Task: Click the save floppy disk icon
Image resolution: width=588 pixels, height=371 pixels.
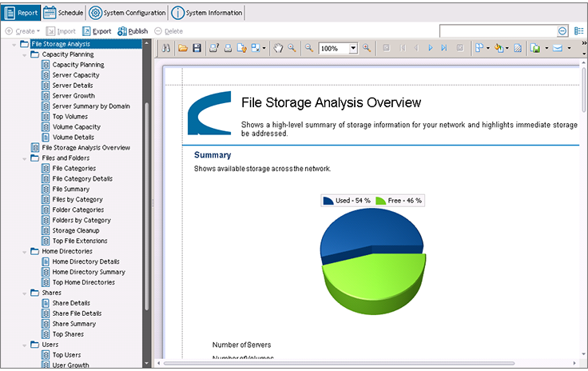Action: (197, 48)
